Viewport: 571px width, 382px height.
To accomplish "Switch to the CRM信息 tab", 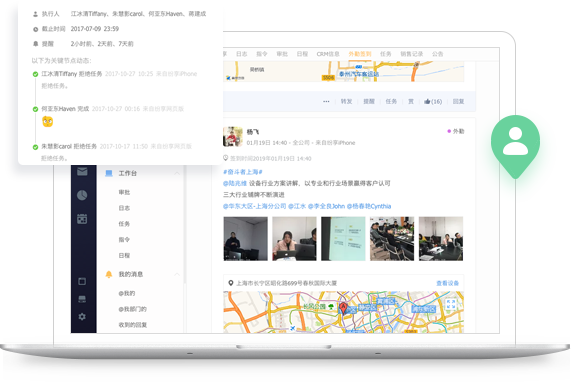I will coord(328,54).
